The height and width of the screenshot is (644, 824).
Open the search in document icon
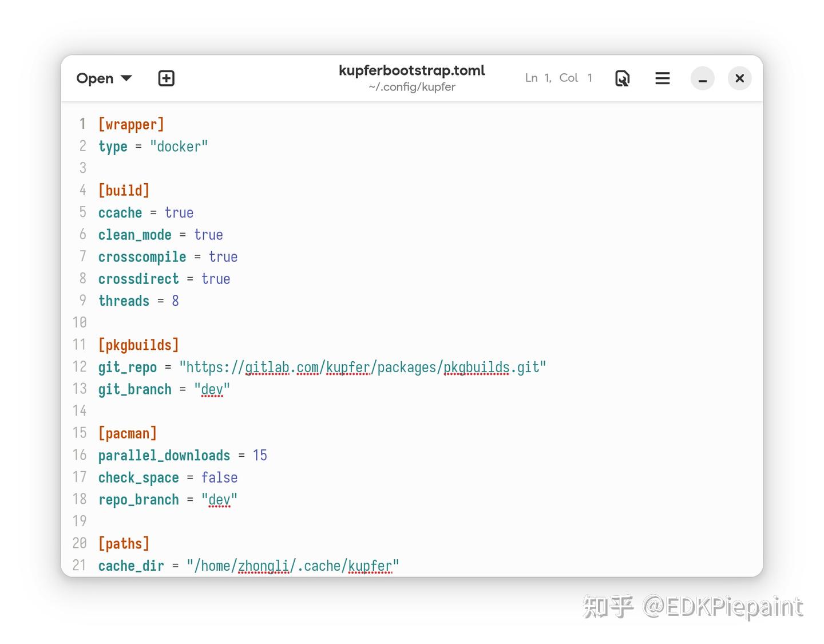click(x=623, y=78)
